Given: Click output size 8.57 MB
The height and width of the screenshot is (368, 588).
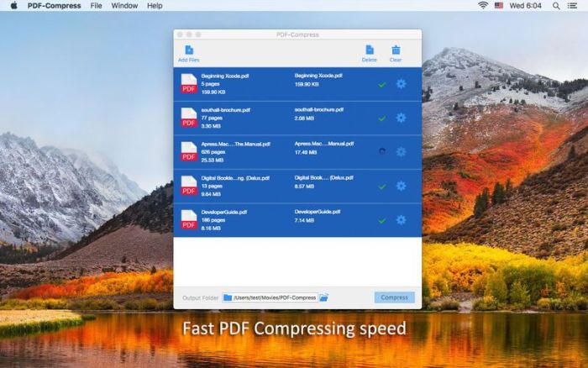Looking at the screenshot, I should 304,187.
